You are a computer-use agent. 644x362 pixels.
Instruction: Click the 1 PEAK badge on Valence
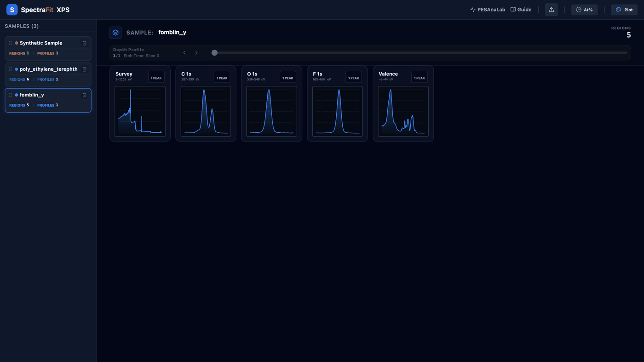(420, 78)
